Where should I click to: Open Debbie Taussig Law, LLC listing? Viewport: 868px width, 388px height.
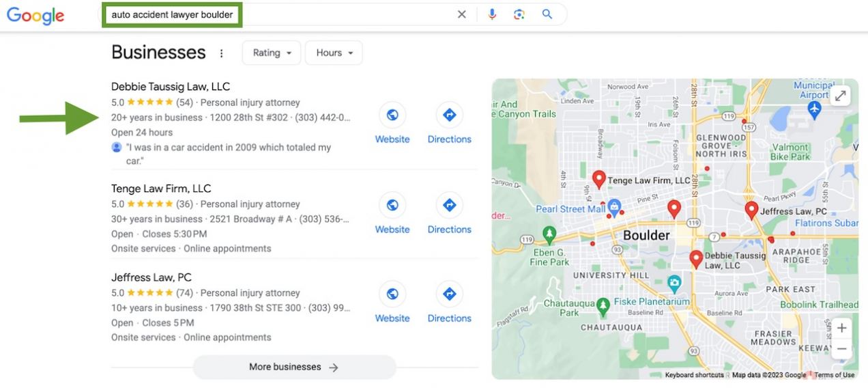pos(171,87)
